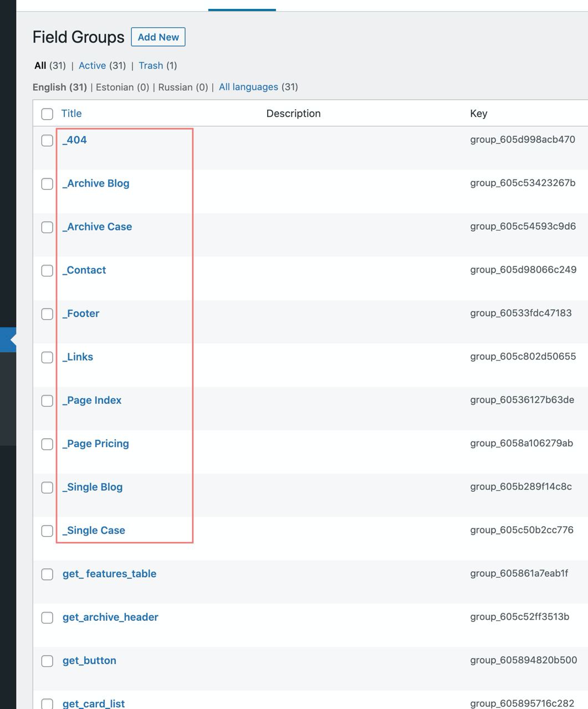Click key group_605b289f14c8c
The width and height of the screenshot is (588, 709).
[x=521, y=486]
